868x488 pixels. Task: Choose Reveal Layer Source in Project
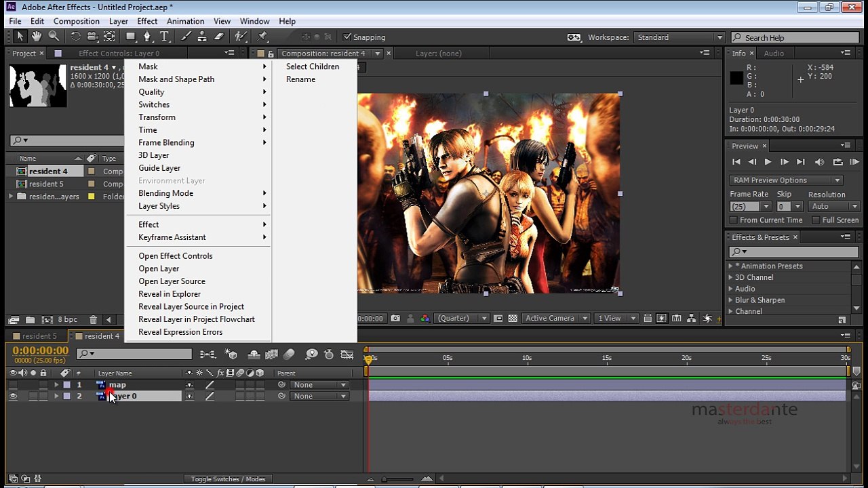pos(191,306)
